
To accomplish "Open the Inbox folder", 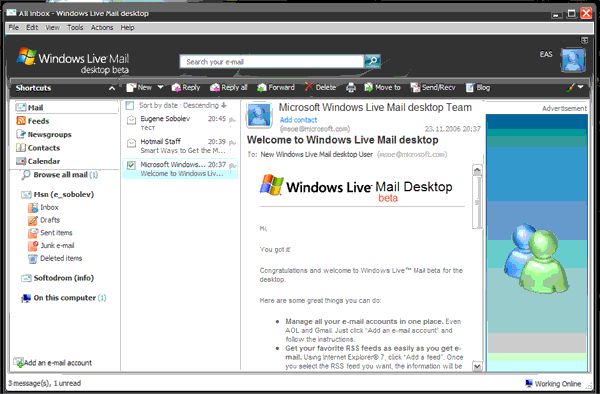I will pos(43,207).
